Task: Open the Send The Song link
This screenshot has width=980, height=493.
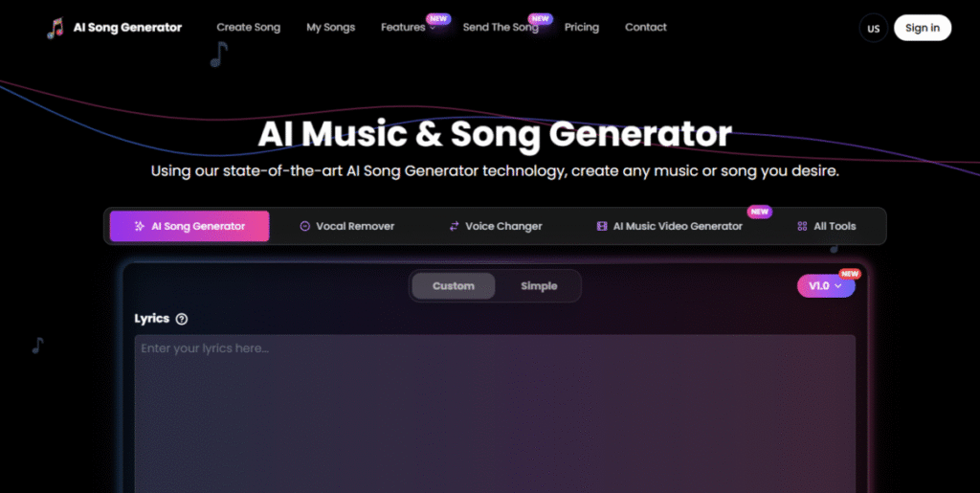Action: click(501, 28)
